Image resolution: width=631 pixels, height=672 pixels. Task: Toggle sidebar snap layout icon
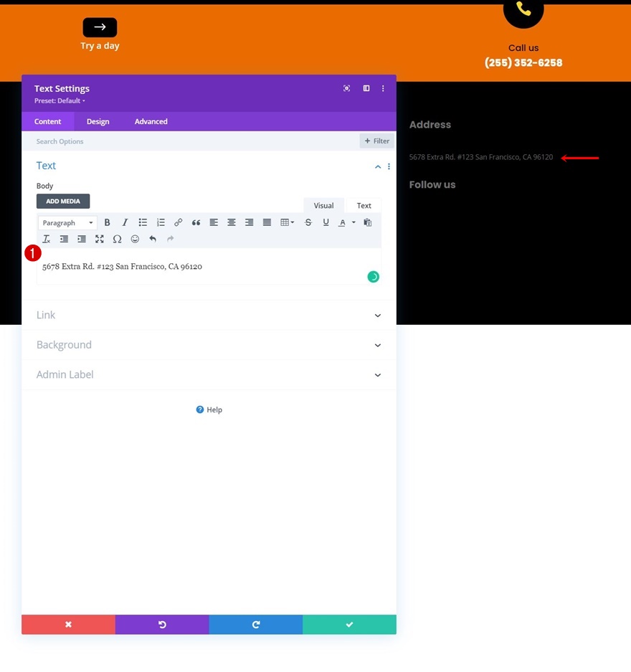point(366,88)
